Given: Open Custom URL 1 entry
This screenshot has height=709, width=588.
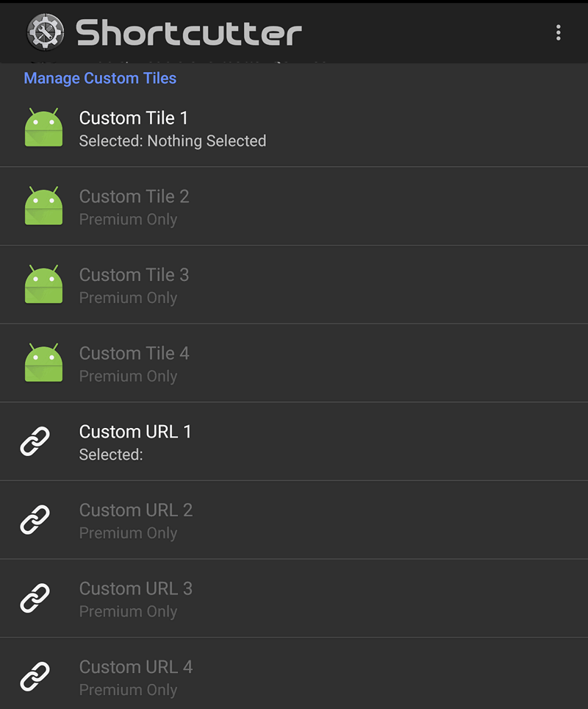Looking at the screenshot, I should pos(294,441).
